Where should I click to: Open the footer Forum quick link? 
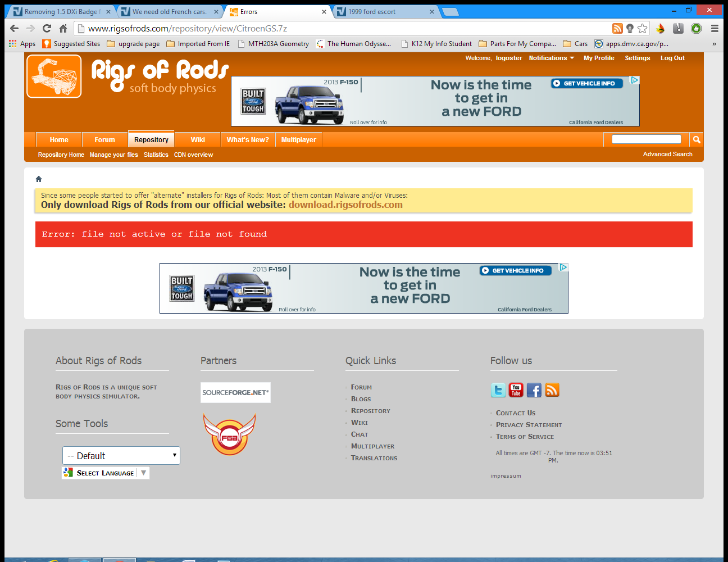tap(361, 387)
